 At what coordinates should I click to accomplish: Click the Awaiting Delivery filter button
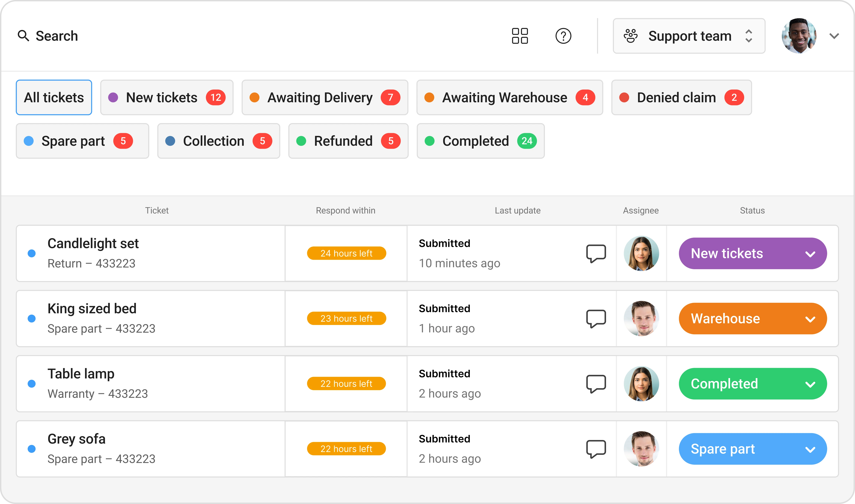325,97
